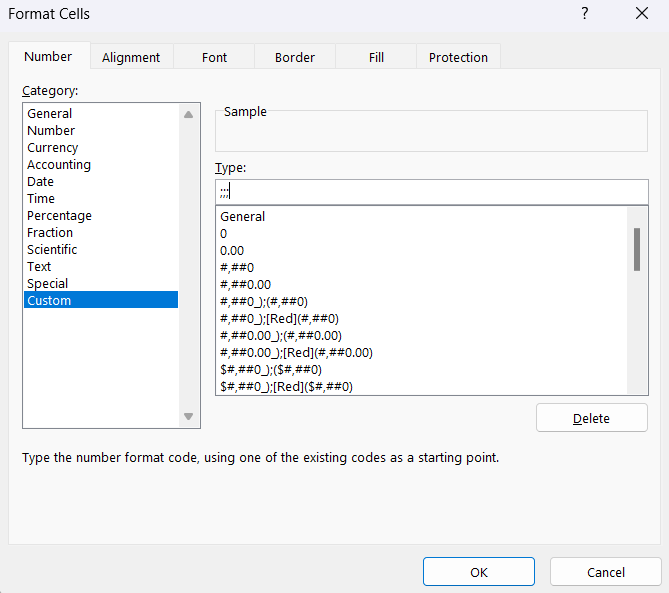This screenshot has height=593, width=669.
Task: Select Currency in the Category list
Action: click(x=53, y=148)
